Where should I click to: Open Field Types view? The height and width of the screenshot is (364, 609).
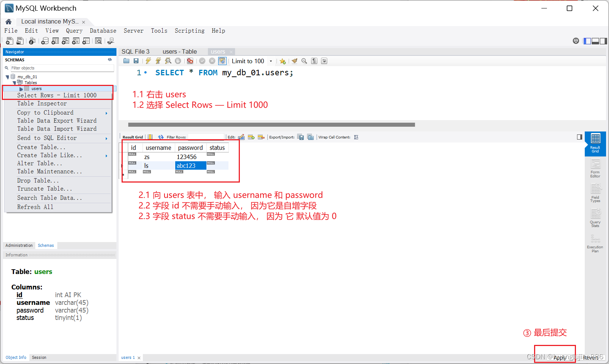(595, 193)
